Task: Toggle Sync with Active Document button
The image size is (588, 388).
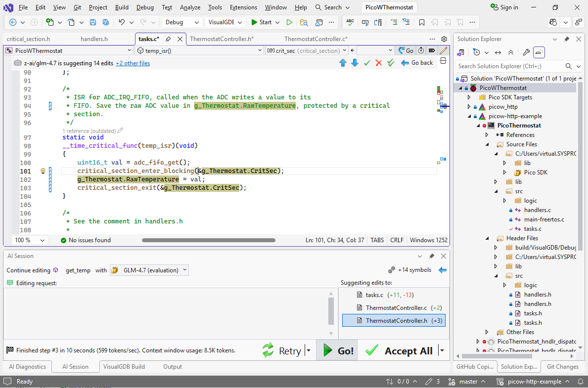Action: click(x=498, y=52)
